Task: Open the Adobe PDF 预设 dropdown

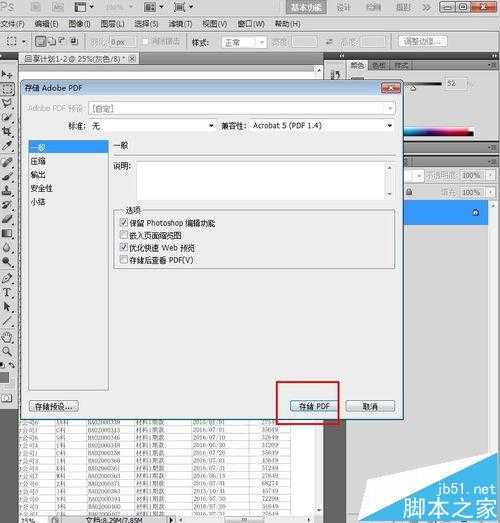Action: tap(242, 108)
